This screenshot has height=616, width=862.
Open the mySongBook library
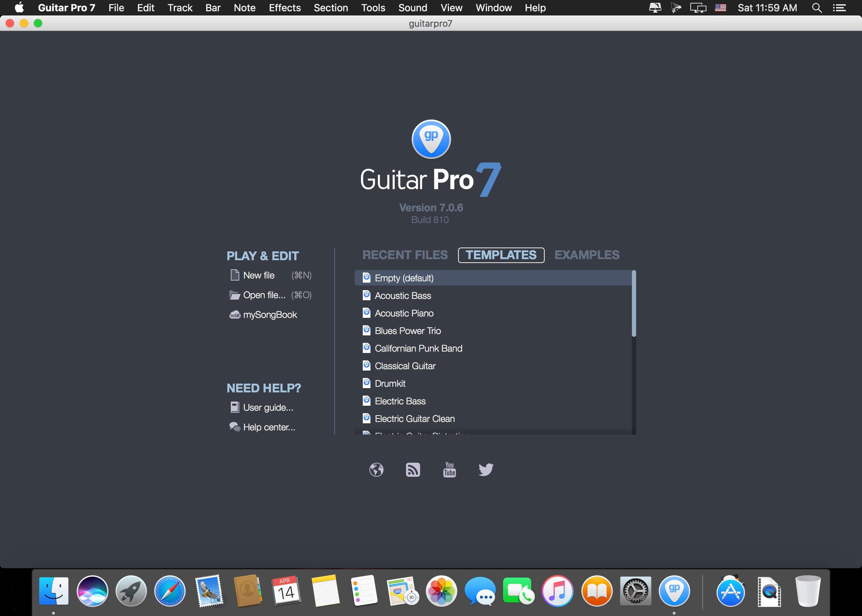coord(270,314)
